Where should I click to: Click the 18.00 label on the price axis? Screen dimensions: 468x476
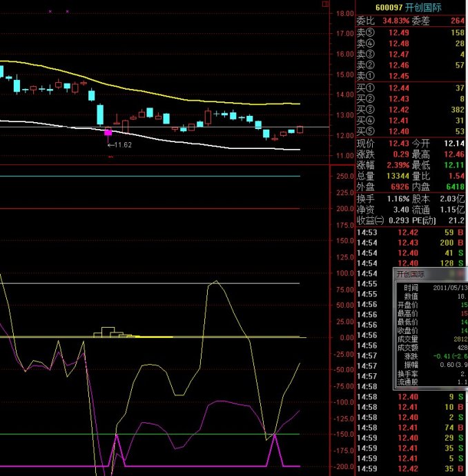[x=343, y=13]
